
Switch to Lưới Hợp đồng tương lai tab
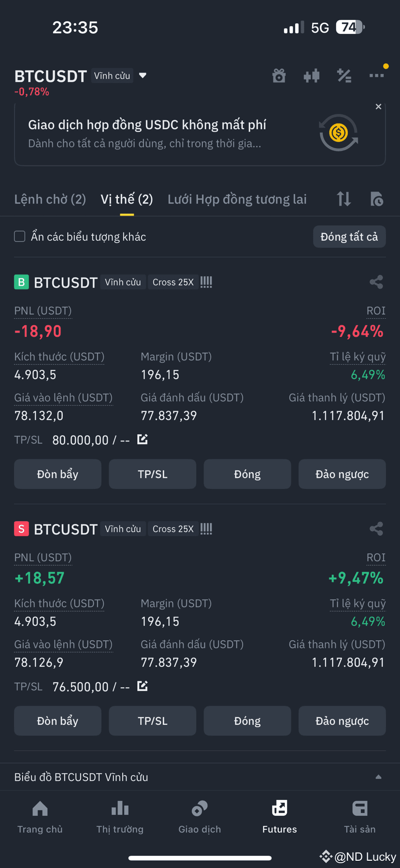coord(237,199)
